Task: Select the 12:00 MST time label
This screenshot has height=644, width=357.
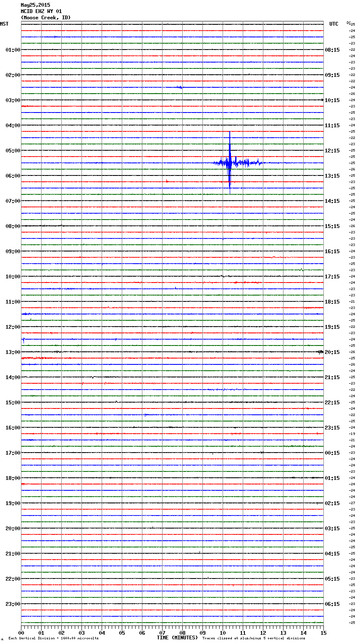Action: (13, 327)
